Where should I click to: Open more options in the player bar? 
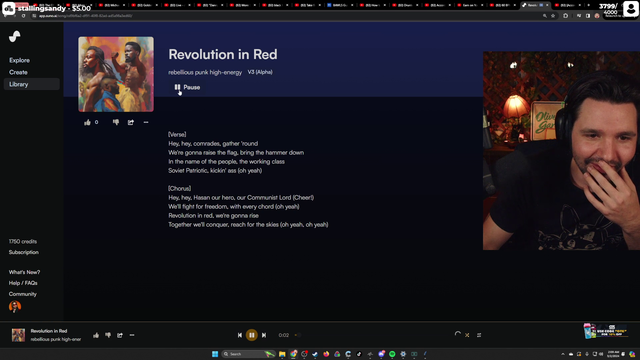coord(132,335)
